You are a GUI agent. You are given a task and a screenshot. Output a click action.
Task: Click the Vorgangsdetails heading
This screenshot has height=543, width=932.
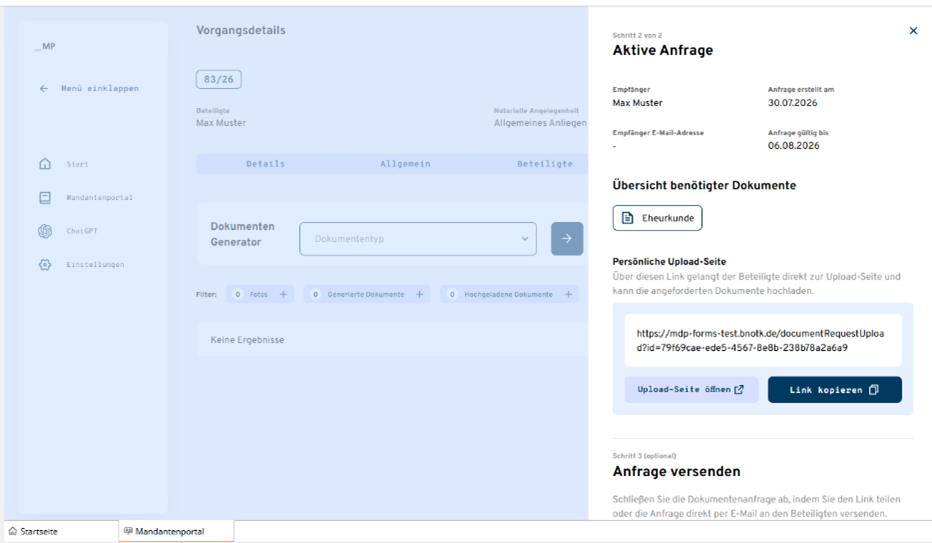click(241, 30)
